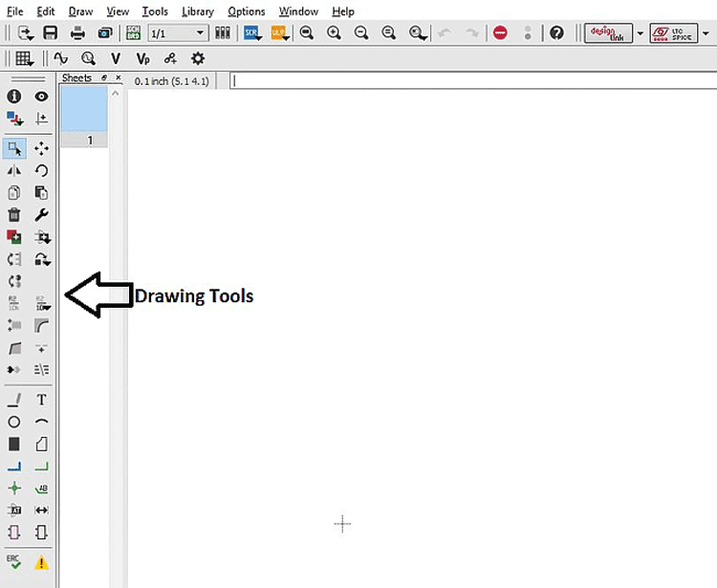Viewport: 717px width, 588px height.
Task: Close the Sheets panel
Action: pyautogui.click(x=119, y=77)
